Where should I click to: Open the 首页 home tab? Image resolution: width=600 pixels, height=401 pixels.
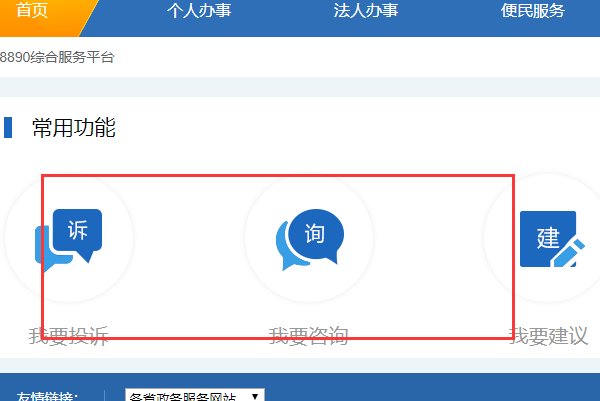[x=32, y=11]
